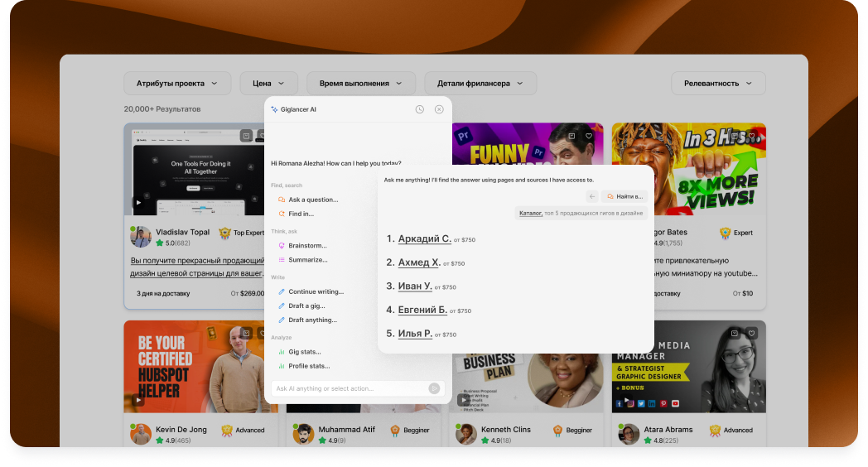Image resolution: width=868 pixels, height=467 pixels.
Task: Play the Vladislav Topal gig video preview
Action: [138, 202]
